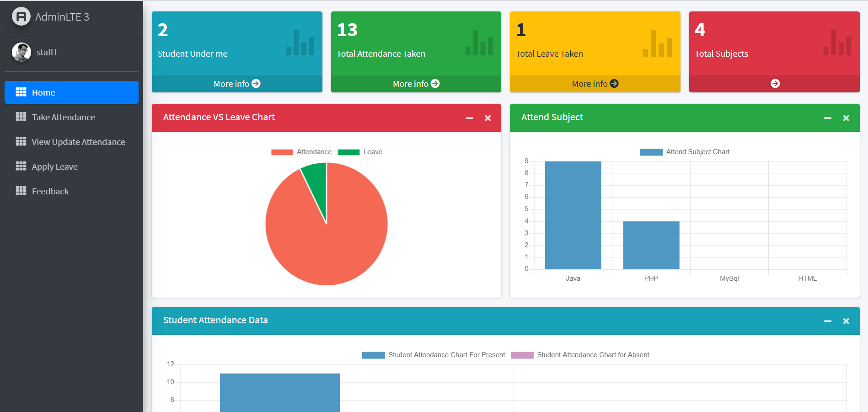The width and height of the screenshot is (868, 412).
Task: Click the grid icon beside Take Attendance
Action: tap(21, 117)
